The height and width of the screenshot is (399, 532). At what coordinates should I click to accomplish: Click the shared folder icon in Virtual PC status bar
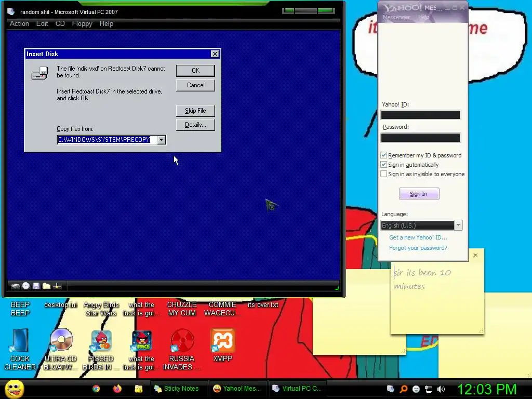tap(46, 286)
